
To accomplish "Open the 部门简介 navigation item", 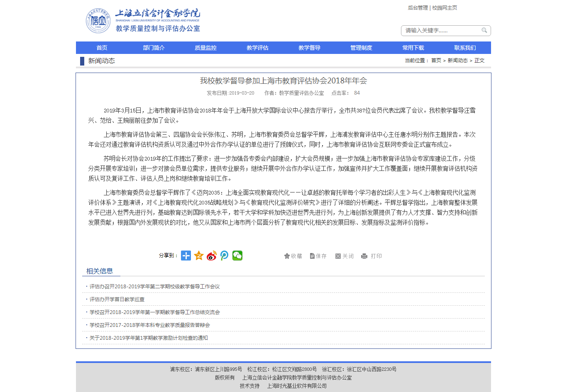I will click(x=154, y=48).
